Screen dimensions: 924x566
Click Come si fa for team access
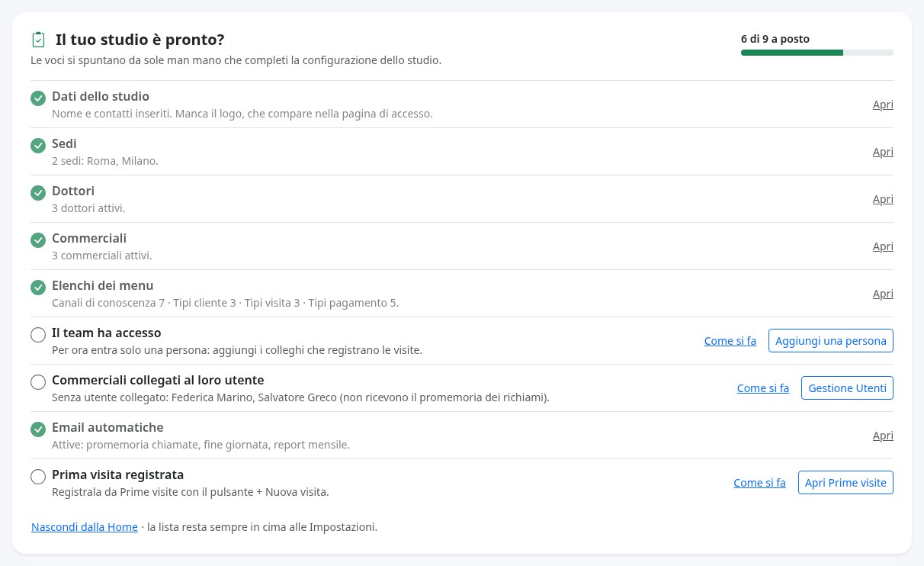pyautogui.click(x=730, y=341)
